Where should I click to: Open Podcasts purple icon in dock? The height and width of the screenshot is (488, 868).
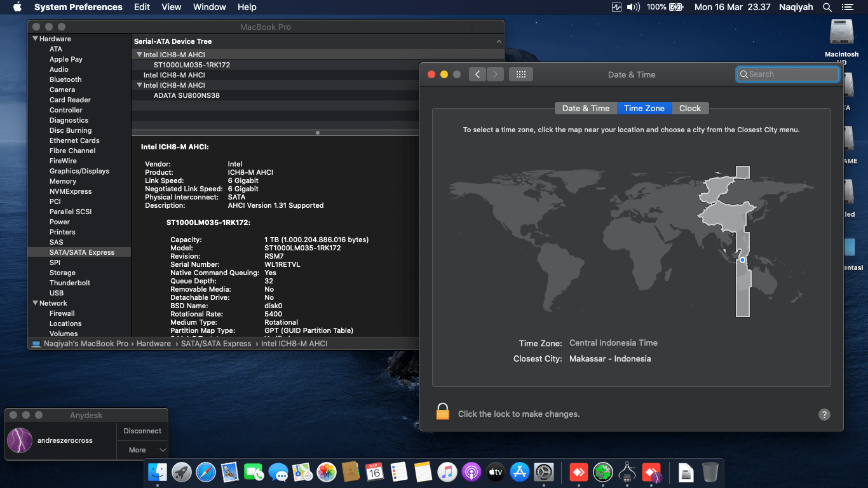point(471,472)
